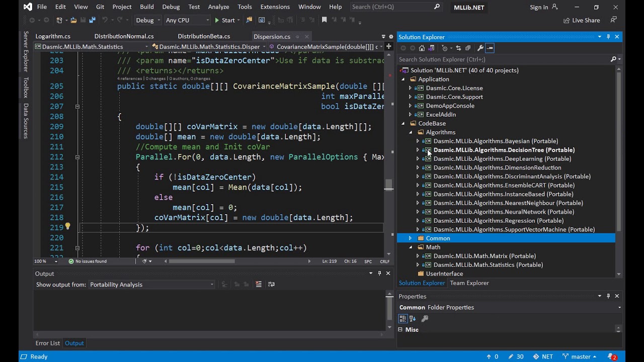The height and width of the screenshot is (362, 644).
Task: Close the Dispersion.cs tab
Action: 307,37
